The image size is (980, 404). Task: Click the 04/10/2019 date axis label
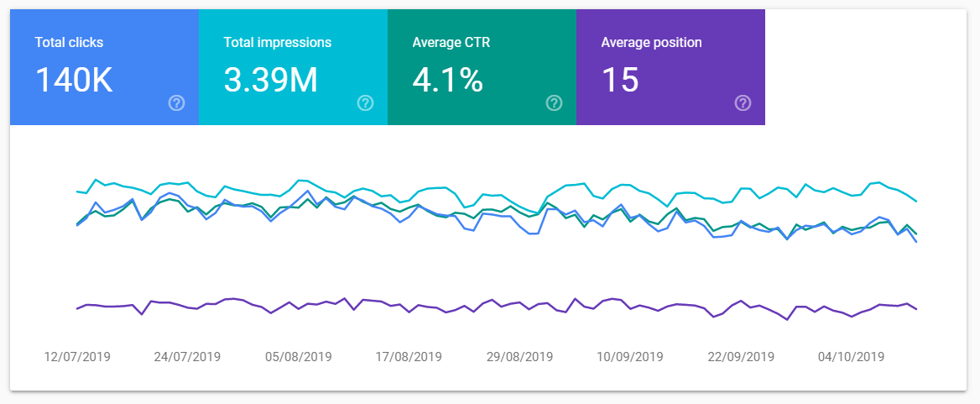coord(852,357)
